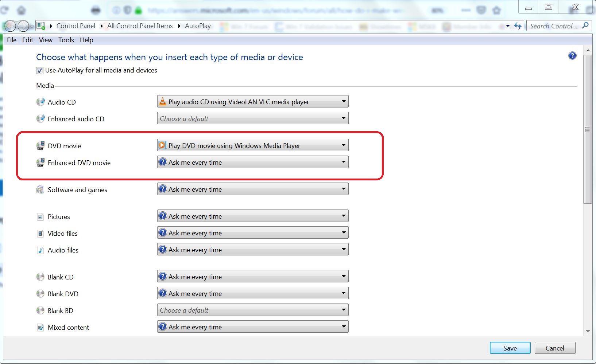This screenshot has width=596, height=364.
Task: Open the Blank BD action dropdown
Action: (x=253, y=310)
